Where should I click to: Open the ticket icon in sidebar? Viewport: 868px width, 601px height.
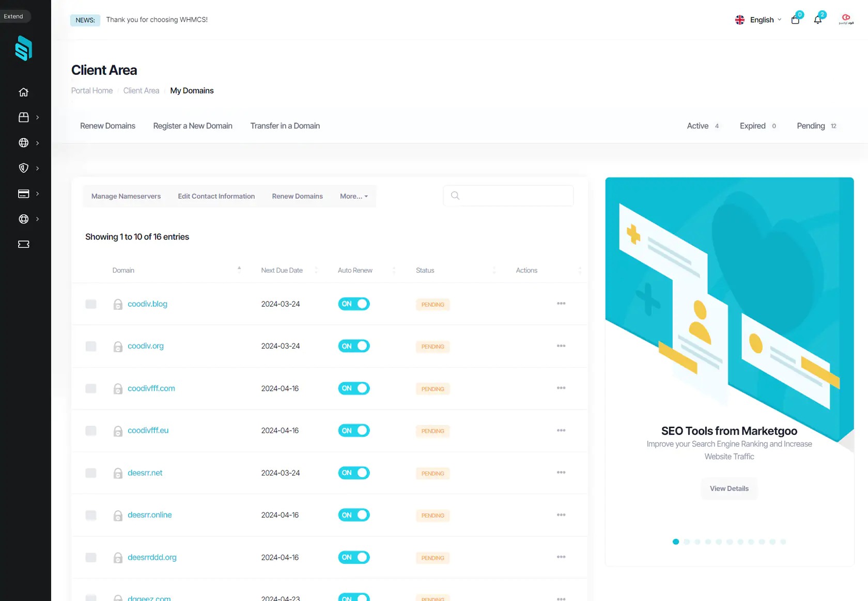[24, 244]
